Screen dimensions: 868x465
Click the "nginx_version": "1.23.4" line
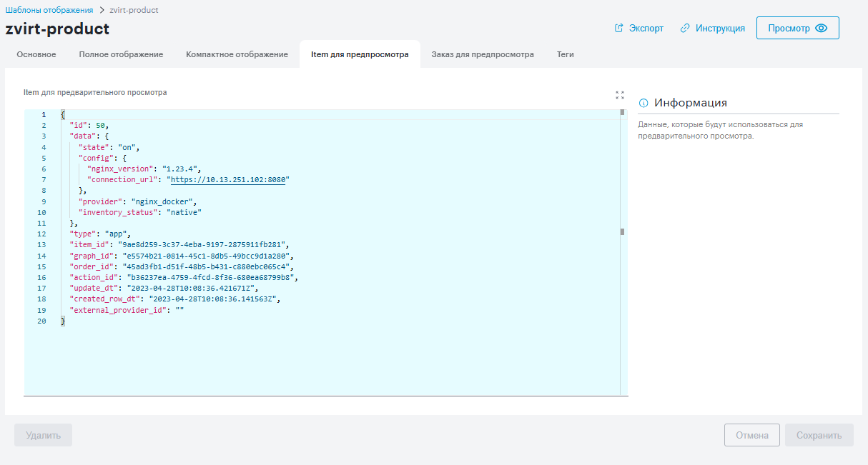click(x=144, y=169)
